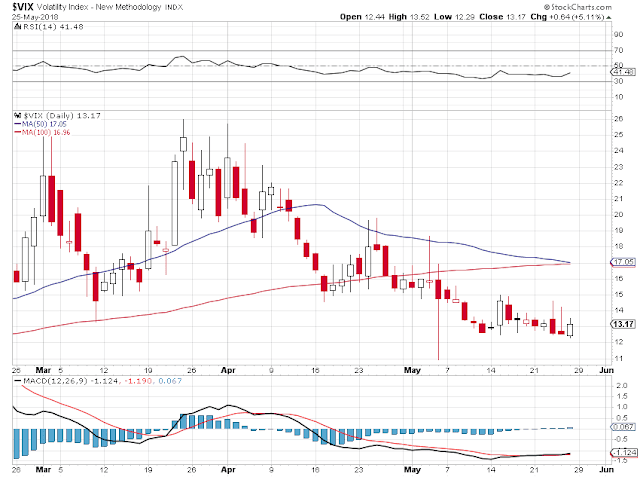Click the May label below MACD panel
This screenshot has width=640, height=477.
click(412, 470)
